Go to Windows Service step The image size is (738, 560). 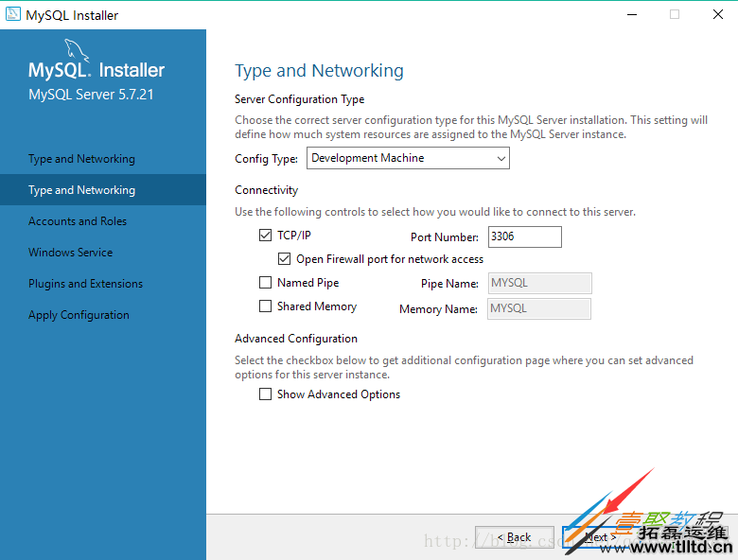click(71, 253)
